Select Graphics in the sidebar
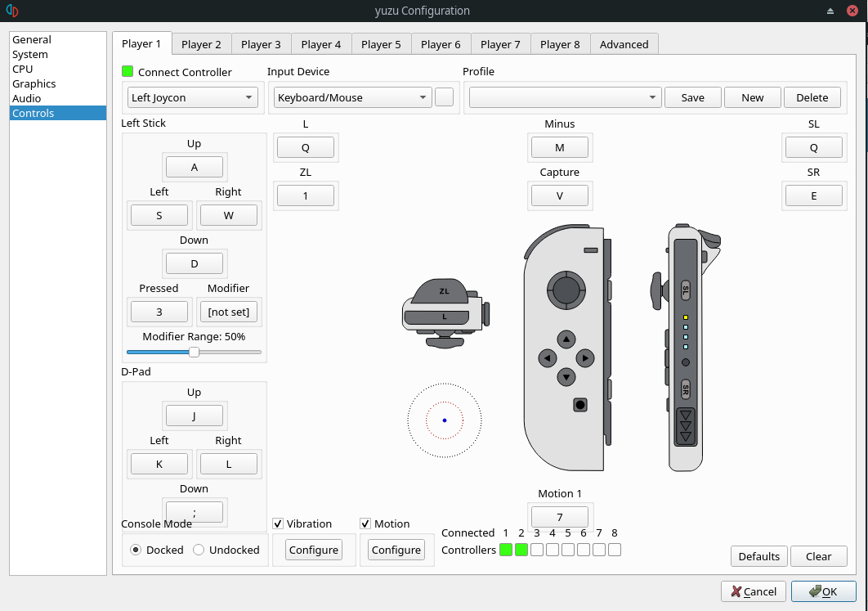Image resolution: width=868 pixels, height=611 pixels. [57, 83]
